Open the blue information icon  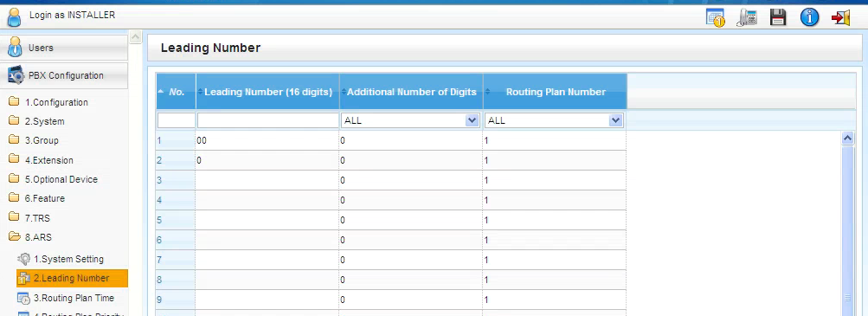pos(809,17)
